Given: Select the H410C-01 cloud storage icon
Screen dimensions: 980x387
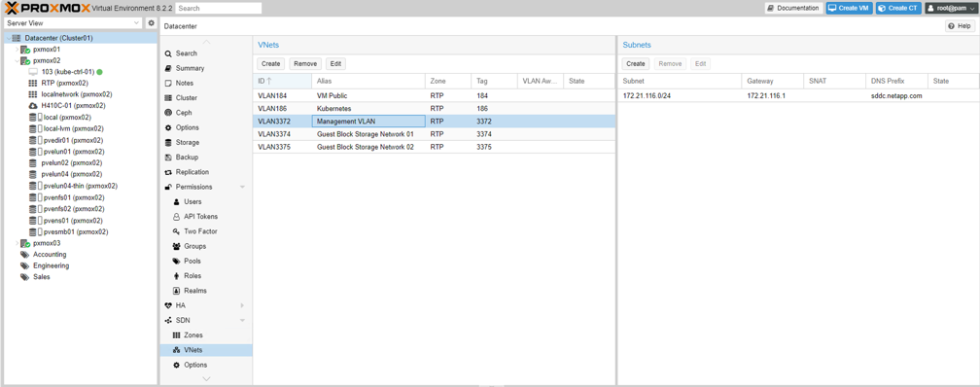Looking at the screenshot, I should pyautogui.click(x=32, y=106).
